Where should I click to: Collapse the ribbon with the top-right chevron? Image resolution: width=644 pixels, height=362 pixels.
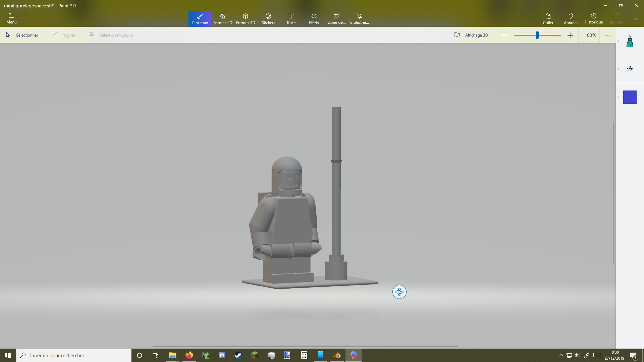[x=636, y=19]
